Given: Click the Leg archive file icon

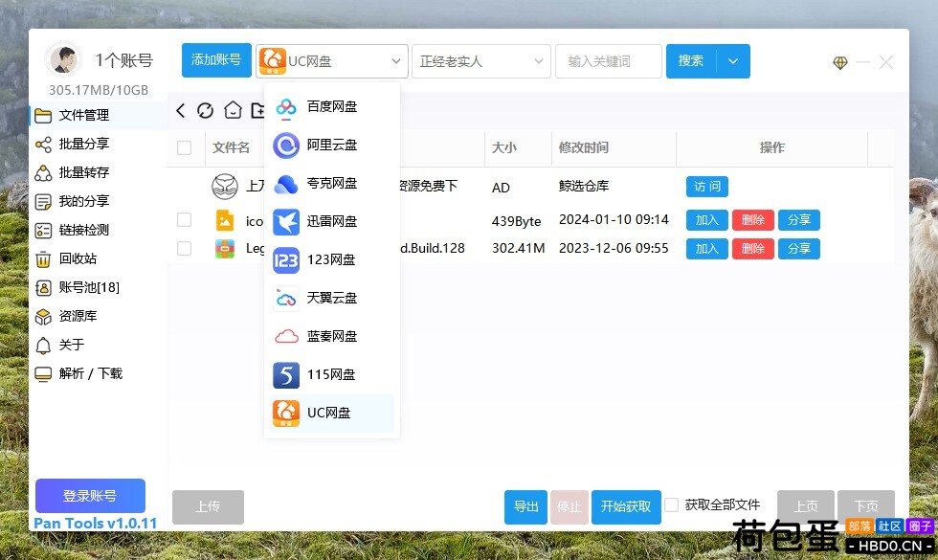Looking at the screenshot, I should click(x=225, y=248).
